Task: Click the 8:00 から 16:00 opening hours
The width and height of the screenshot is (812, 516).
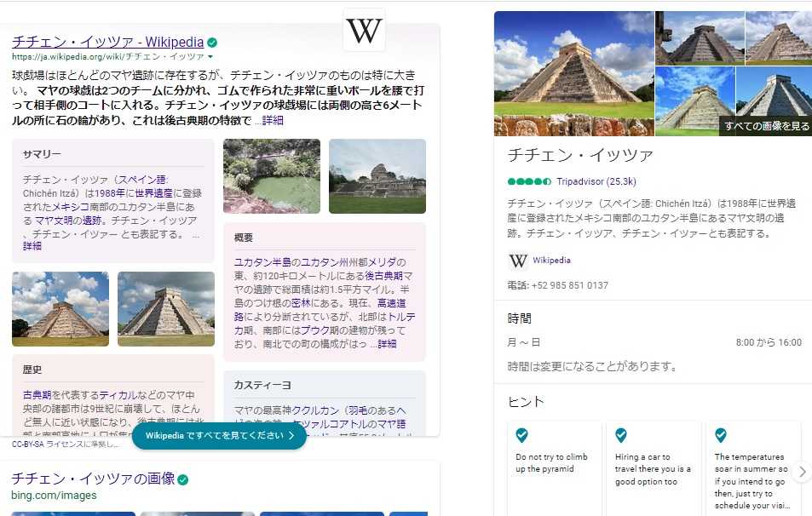Action: pyautogui.click(x=769, y=342)
